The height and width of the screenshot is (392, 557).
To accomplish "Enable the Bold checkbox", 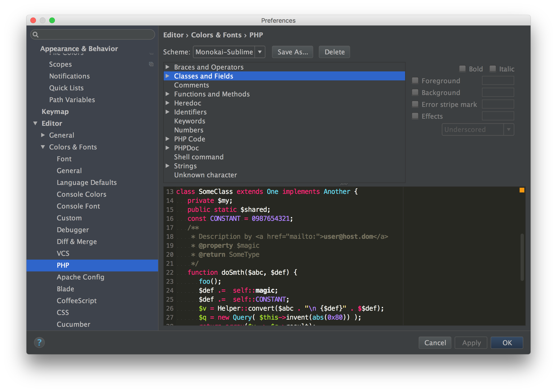I will click(462, 69).
